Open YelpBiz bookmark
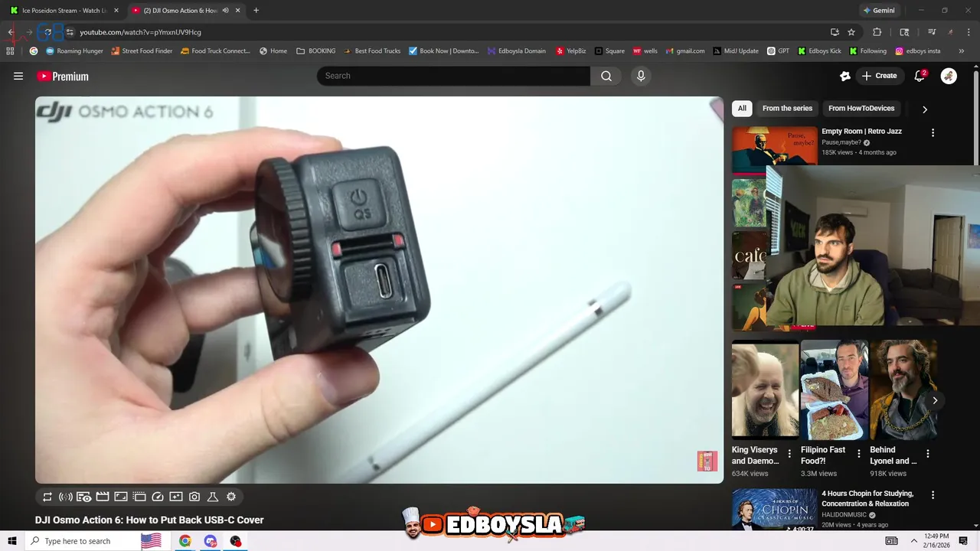This screenshot has height=551, width=980. pos(570,51)
